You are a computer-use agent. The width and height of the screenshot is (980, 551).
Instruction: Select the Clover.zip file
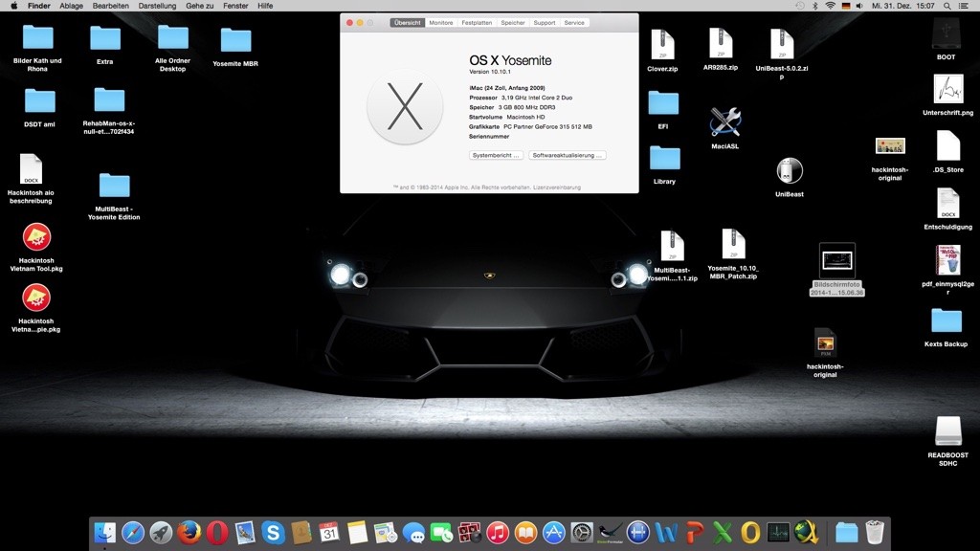pyautogui.click(x=662, y=46)
